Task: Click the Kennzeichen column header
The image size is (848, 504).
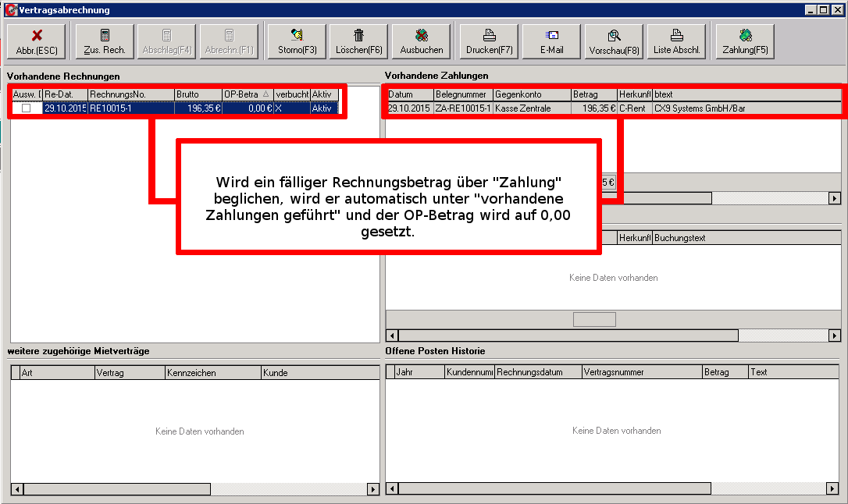Action: pos(212,373)
